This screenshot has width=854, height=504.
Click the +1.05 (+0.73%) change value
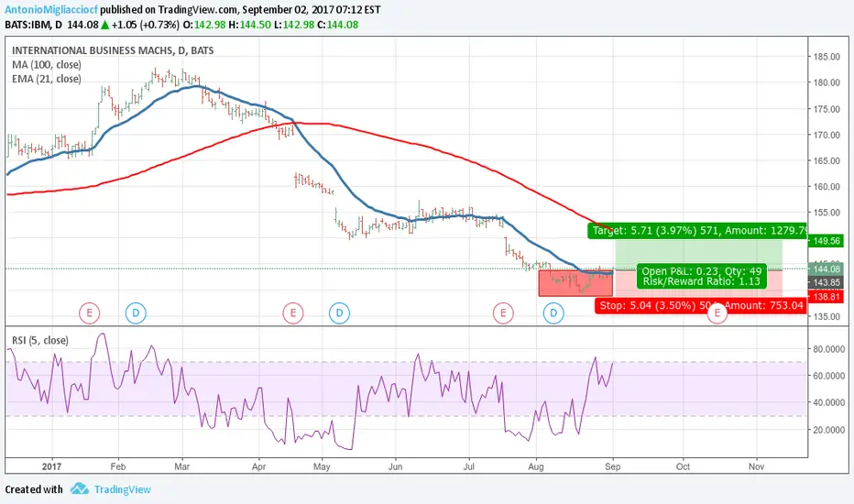click(x=145, y=25)
